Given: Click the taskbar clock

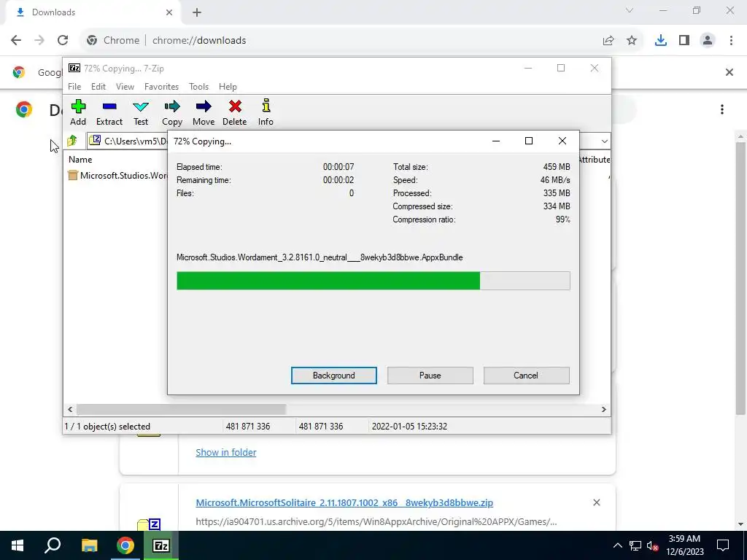Looking at the screenshot, I should pyautogui.click(x=684, y=545).
